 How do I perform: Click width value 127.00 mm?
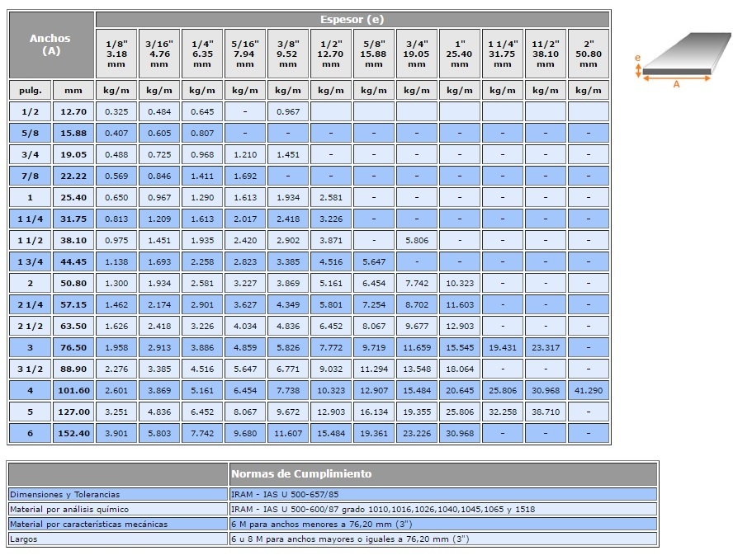[73, 412]
